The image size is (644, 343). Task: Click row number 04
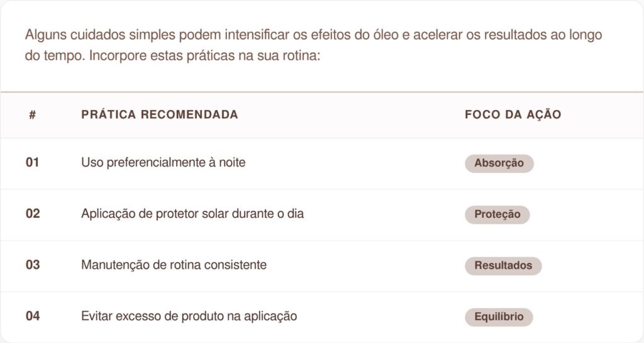point(33,316)
